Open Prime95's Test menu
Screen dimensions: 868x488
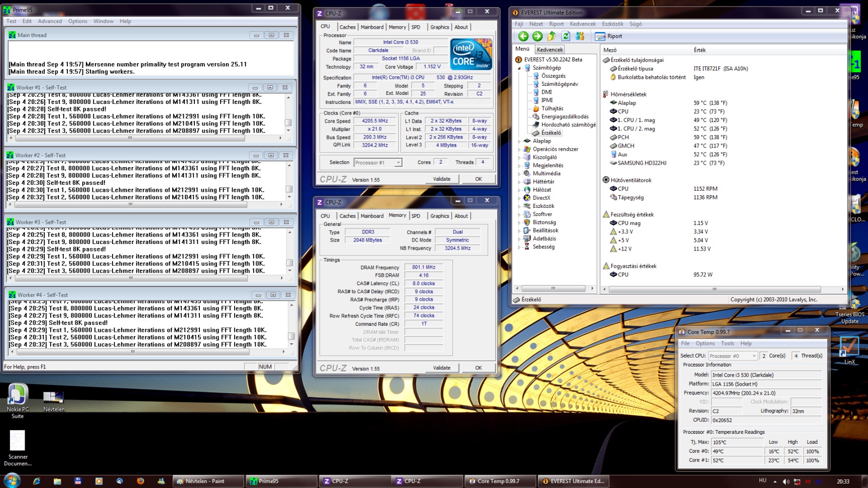11,21
